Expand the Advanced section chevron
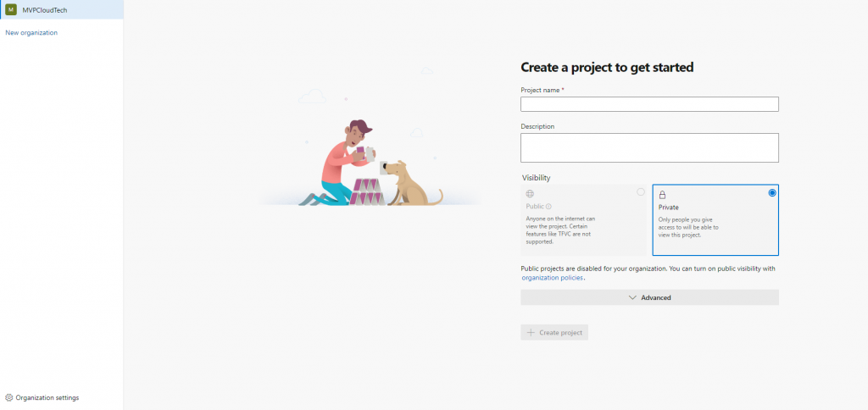The width and height of the screenshot is (868, 410). pos(632,297)
